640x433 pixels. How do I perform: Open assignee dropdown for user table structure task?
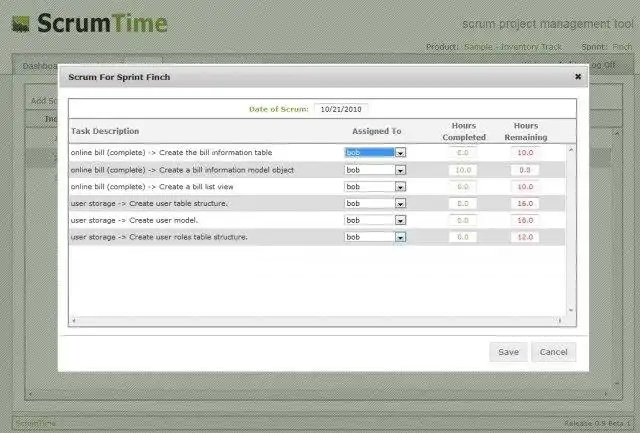[x=400, y=204]
